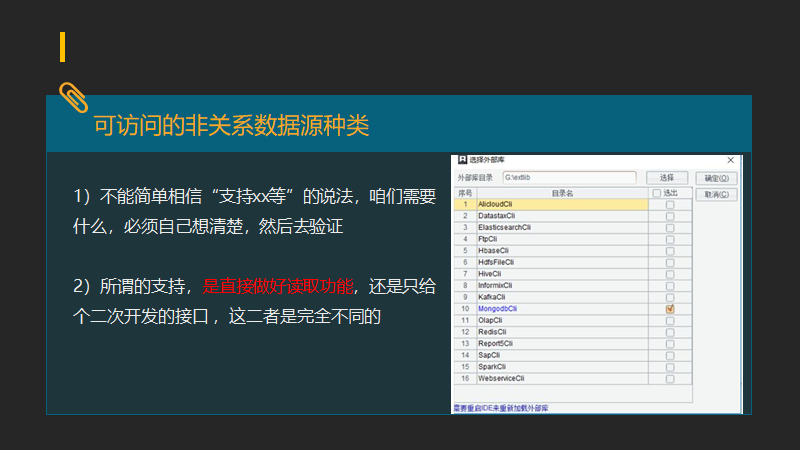Image resolution: width=800 pixels, height=450 pixels.
Task: Close the 选择外部库 dialog
Action: coord(731,160)
